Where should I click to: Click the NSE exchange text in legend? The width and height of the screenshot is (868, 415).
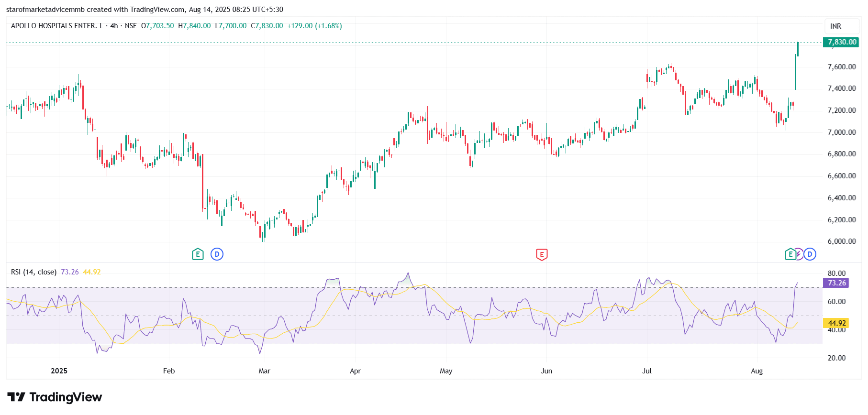pos(131,26)
